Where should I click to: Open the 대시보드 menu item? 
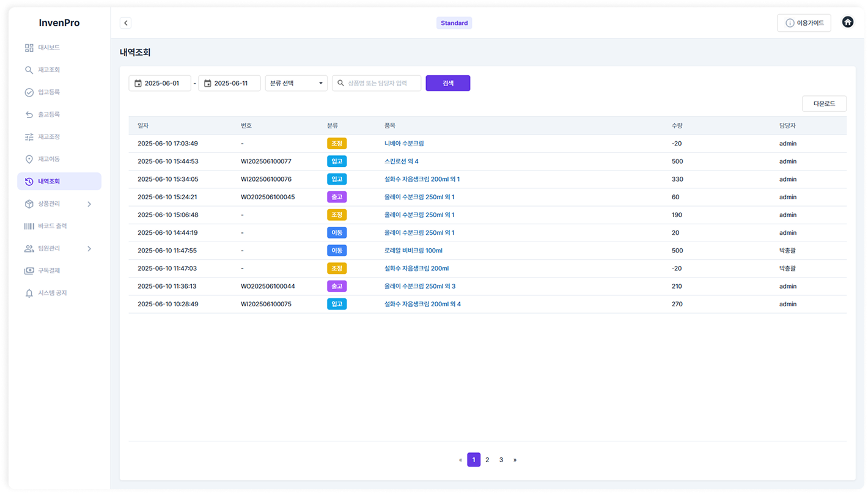[59, 48]
